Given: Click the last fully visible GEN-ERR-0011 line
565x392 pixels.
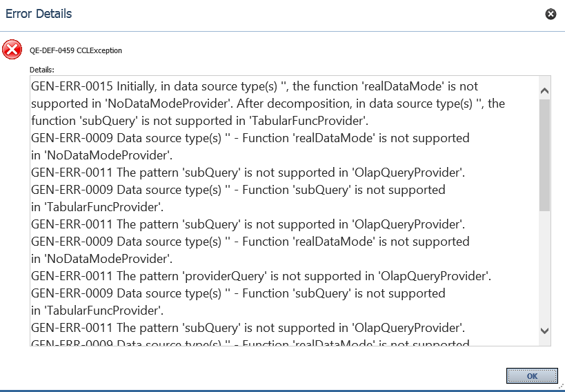Looking at the screenshot, I should 248,329.
